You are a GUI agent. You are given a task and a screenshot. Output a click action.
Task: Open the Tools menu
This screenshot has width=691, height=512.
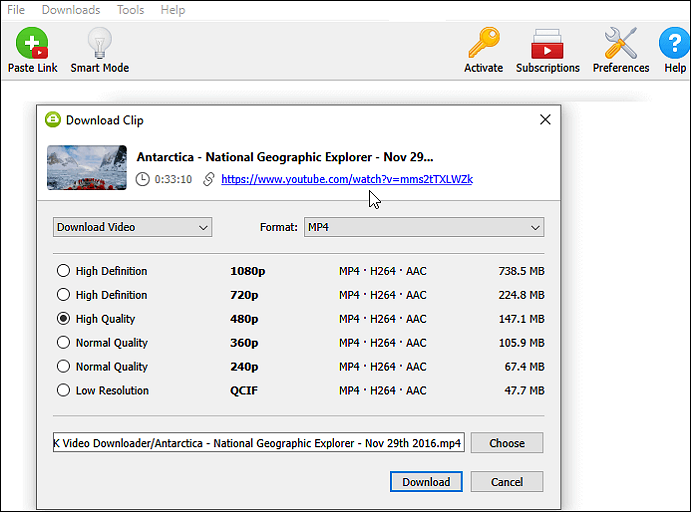(x=130, y=10)
